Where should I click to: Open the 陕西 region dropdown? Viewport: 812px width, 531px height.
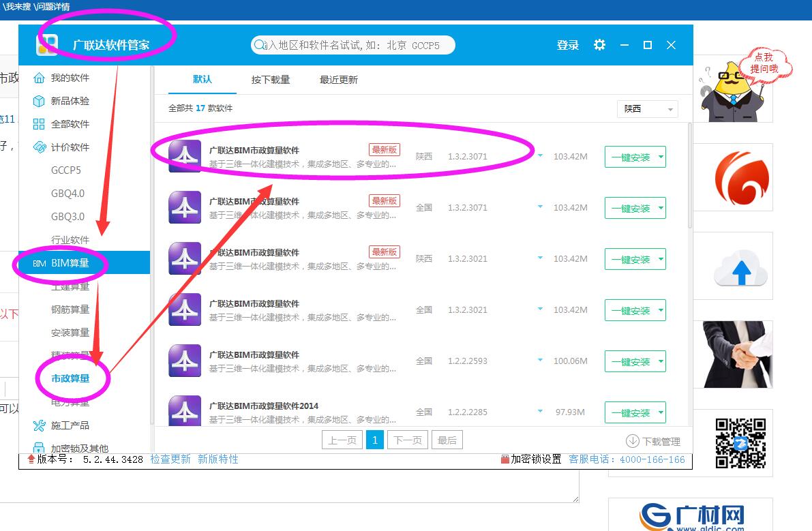647,108
